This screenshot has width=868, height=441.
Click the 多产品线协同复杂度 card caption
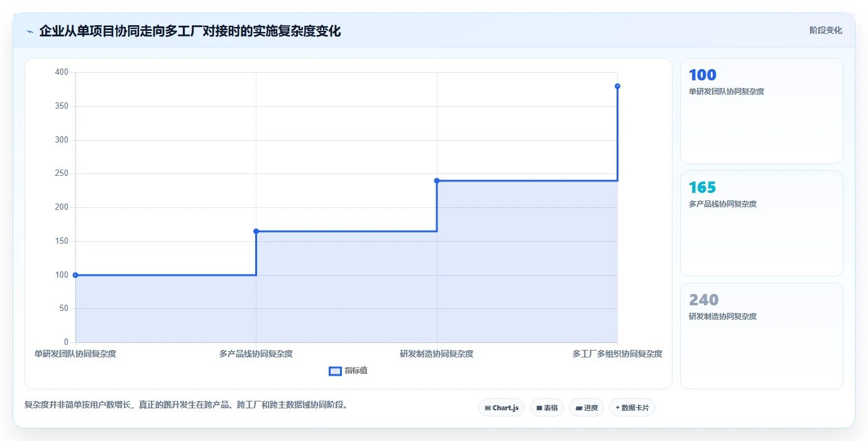tap(723, 204)
